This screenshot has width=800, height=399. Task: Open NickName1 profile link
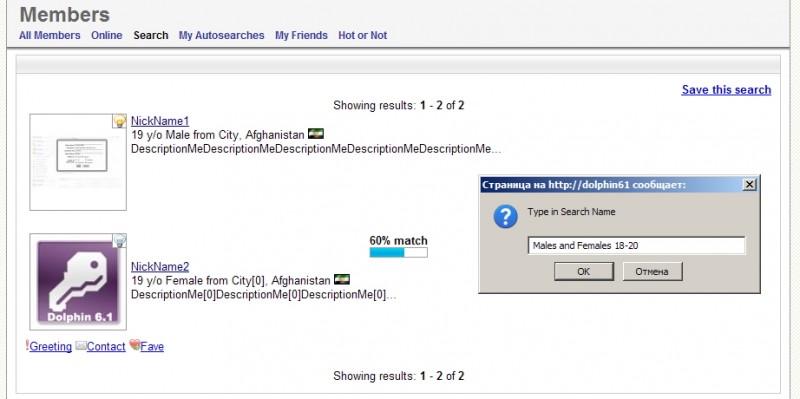(x=160, y=121)
